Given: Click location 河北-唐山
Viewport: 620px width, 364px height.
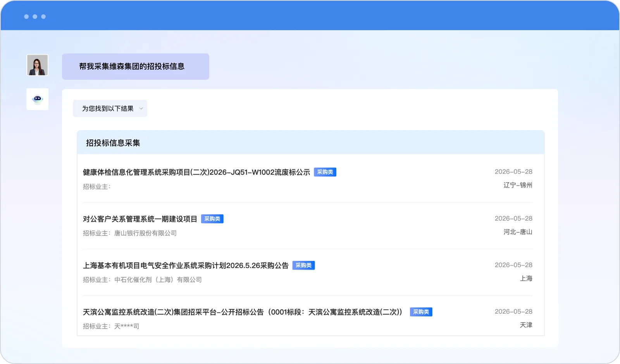Looking at the screenshot, I should (x=518, y=232).
